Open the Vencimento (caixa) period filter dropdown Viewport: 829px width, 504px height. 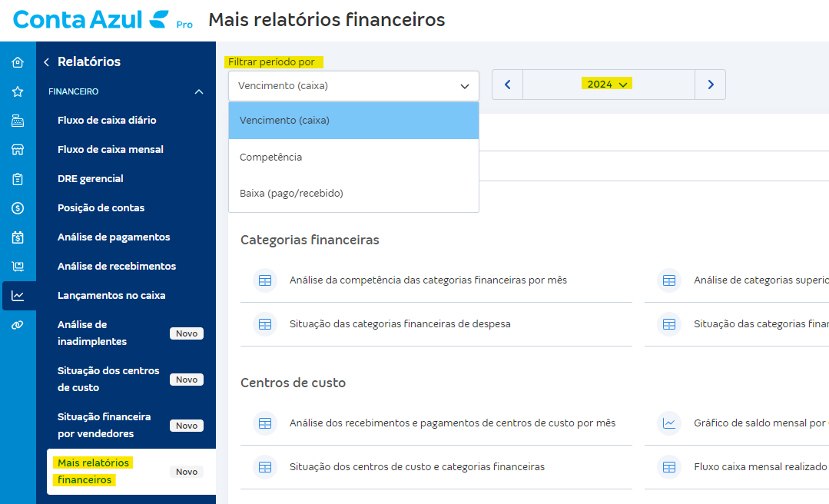click(353, 86)
